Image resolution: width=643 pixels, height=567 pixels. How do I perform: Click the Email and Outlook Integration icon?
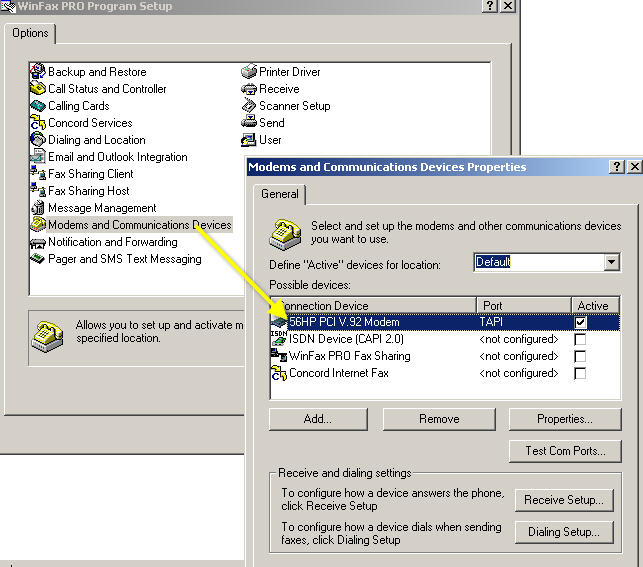click(38, 157)
